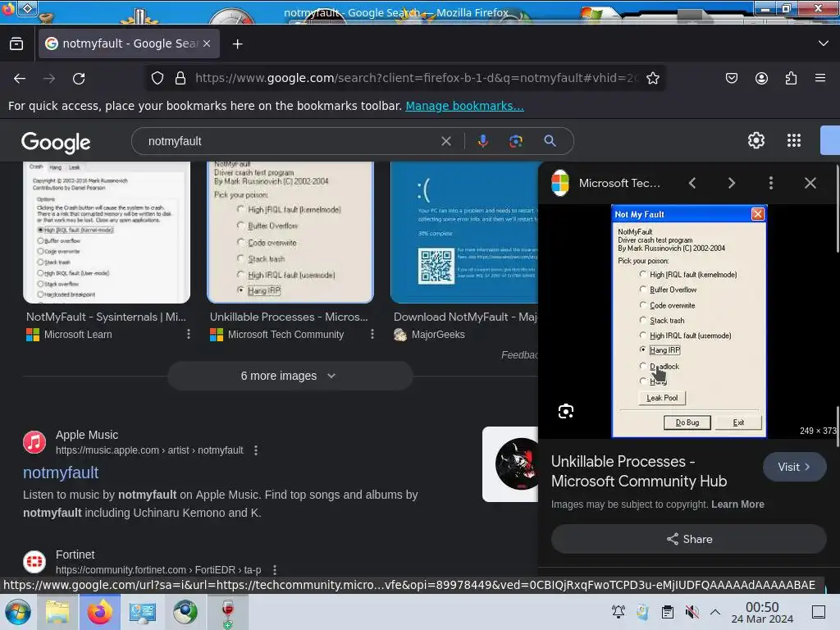The height and width of the screenshot is (630, 840).
Task: Close the image preview panel
Action: 810,183
